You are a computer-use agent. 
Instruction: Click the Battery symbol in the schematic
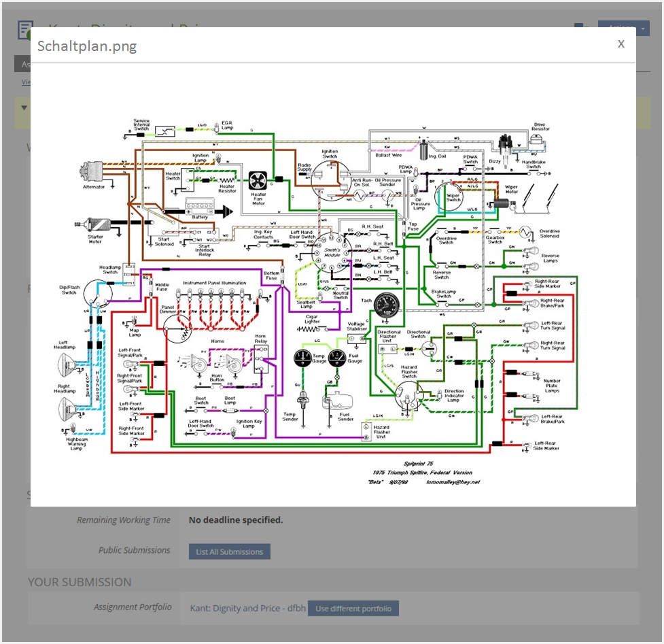pos(200,207)
